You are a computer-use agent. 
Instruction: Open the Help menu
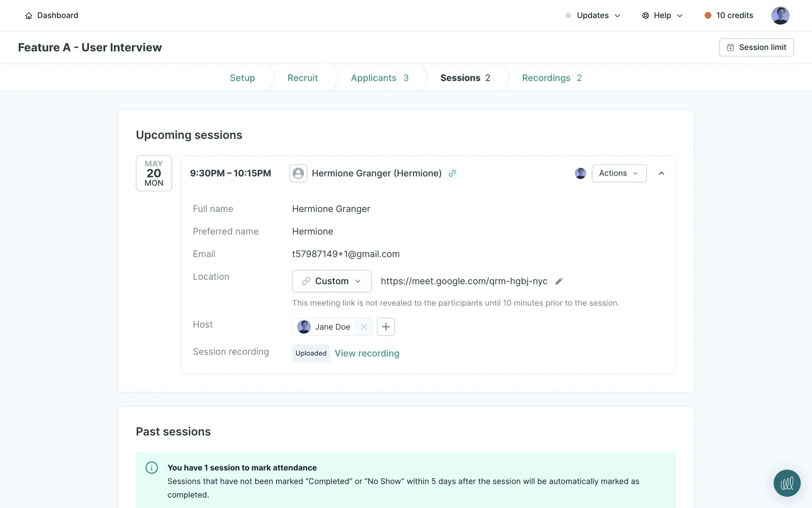click(x=662, y=16)
